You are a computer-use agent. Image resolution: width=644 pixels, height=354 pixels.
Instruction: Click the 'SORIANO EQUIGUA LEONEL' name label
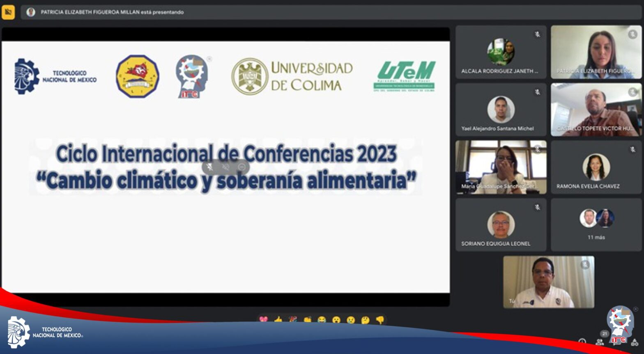[496, 244]
